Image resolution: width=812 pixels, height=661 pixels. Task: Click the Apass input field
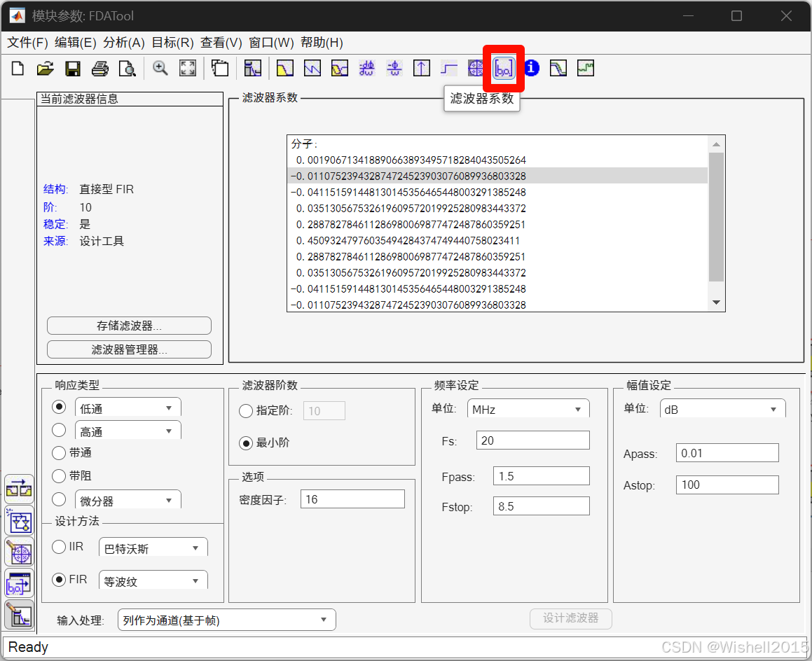click(727, 453)
